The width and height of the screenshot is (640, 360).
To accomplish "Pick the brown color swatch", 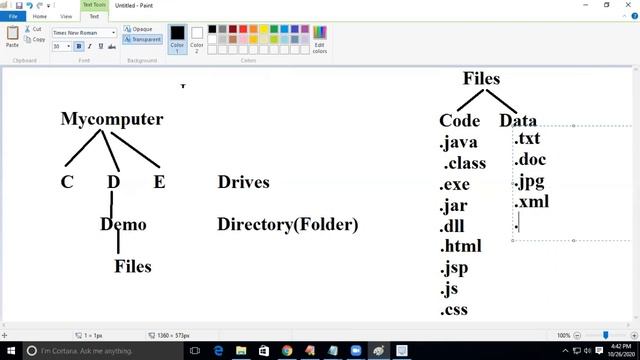I will point(233,40).
